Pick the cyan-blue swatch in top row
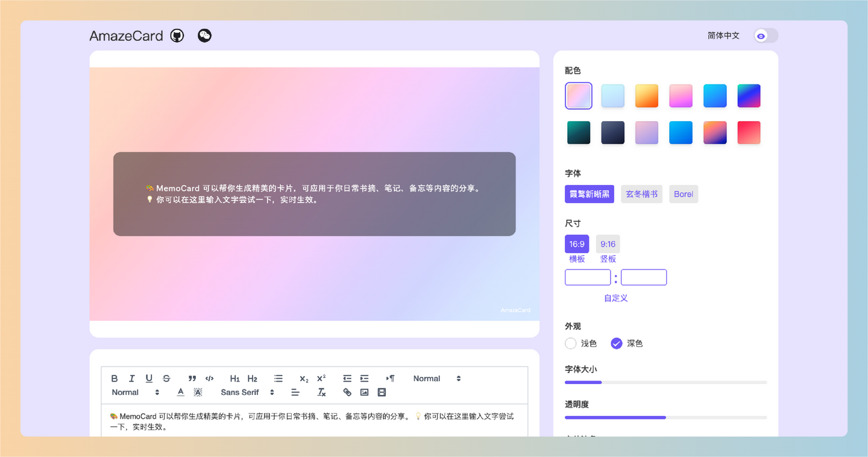The width and height of the screenshot is (868, 457). (x=715, y=96)
